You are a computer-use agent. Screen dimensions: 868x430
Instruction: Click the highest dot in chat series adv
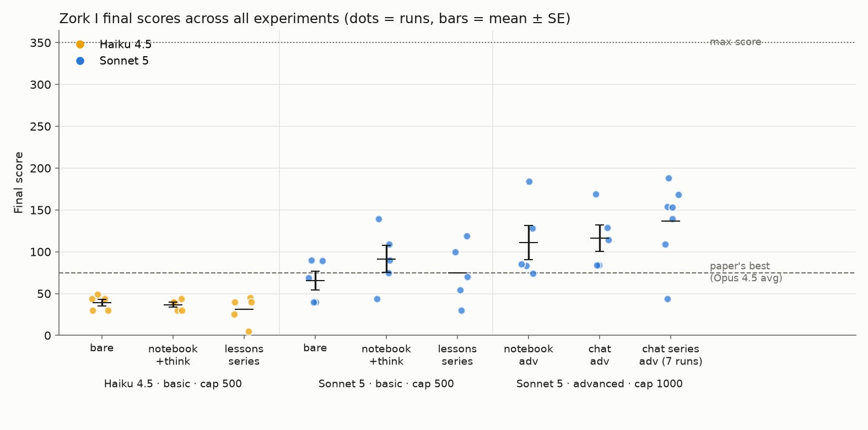(668, 178)
